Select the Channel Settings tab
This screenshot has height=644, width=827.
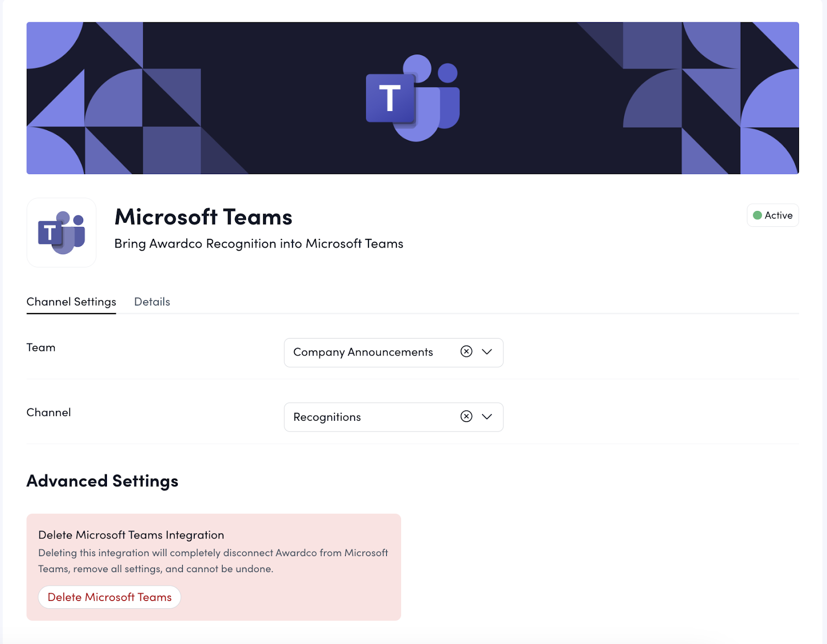(x=71, y=302)
